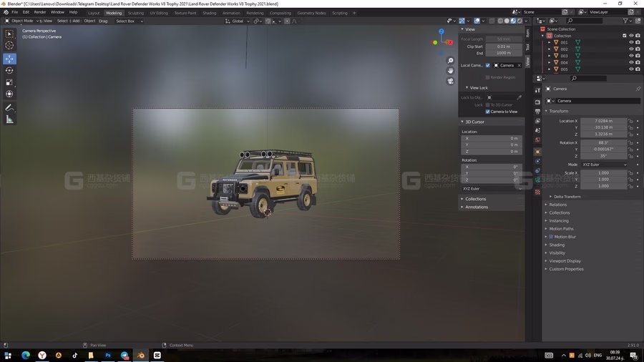Select the Select Box tool icon
Viewport: 644px width, 362px height.
coord(9,34)
